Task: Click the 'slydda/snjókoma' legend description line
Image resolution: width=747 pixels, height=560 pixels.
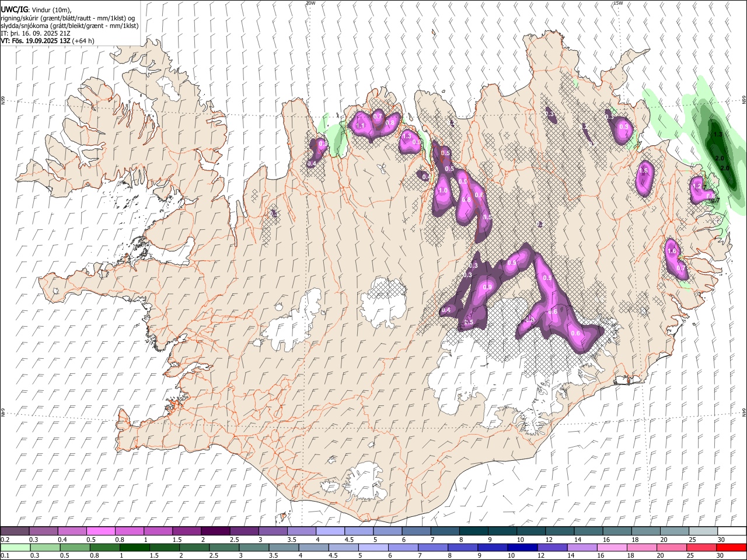Action: click(x=69, y=26)
